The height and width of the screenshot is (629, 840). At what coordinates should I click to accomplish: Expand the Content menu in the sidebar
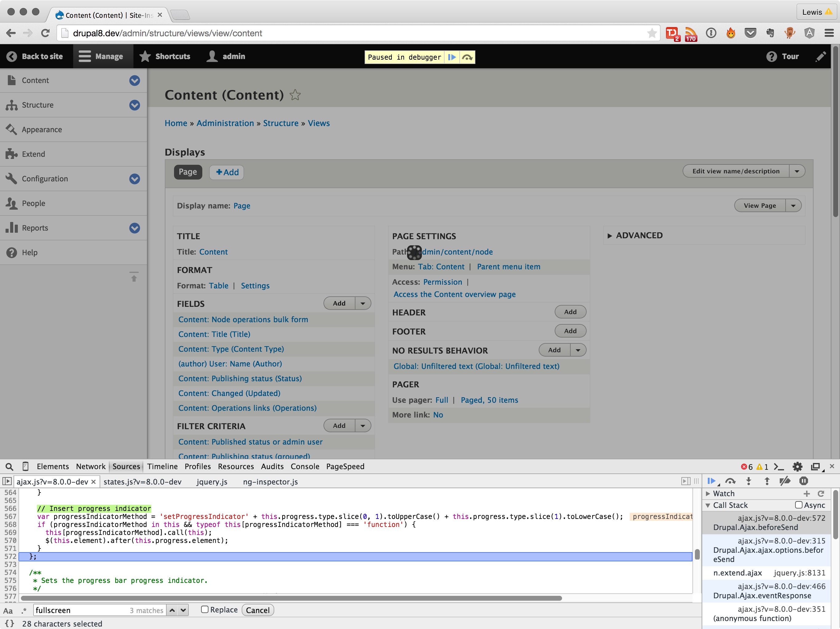click(134, 81)
